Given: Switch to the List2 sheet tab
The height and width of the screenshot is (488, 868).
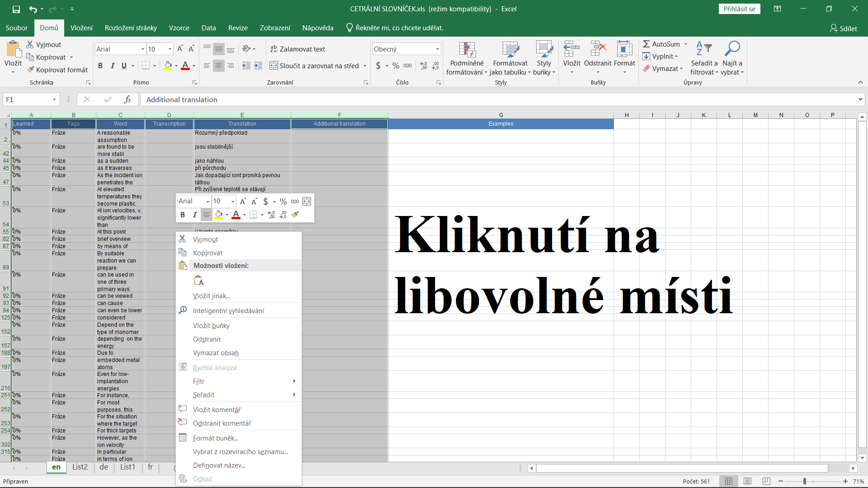Looking at the screenshot, I should point(80,467).
